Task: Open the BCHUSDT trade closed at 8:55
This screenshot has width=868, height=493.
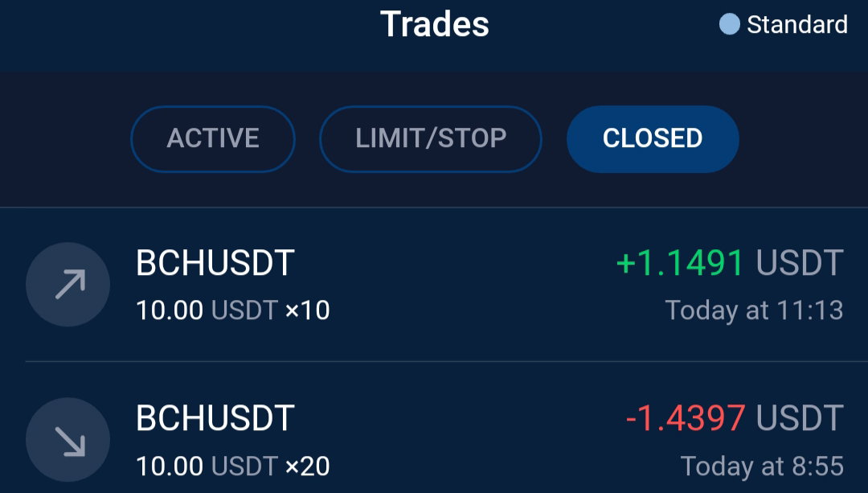Action: tap(434, 428)
